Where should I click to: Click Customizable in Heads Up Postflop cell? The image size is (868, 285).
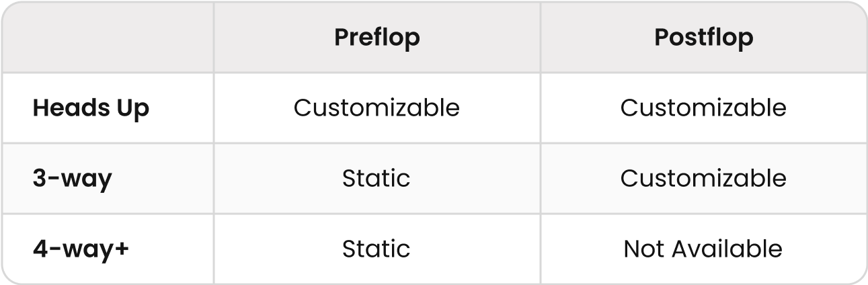[703, 108]
